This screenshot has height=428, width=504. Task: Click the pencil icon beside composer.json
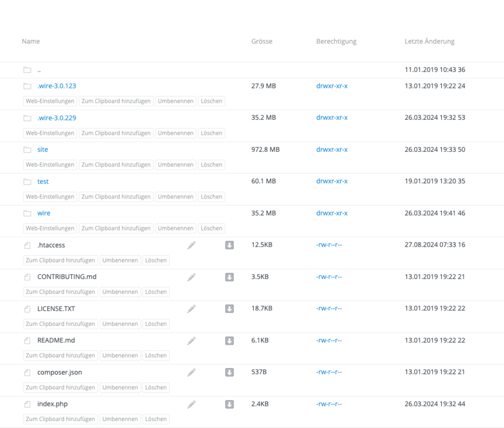(192, 373)
